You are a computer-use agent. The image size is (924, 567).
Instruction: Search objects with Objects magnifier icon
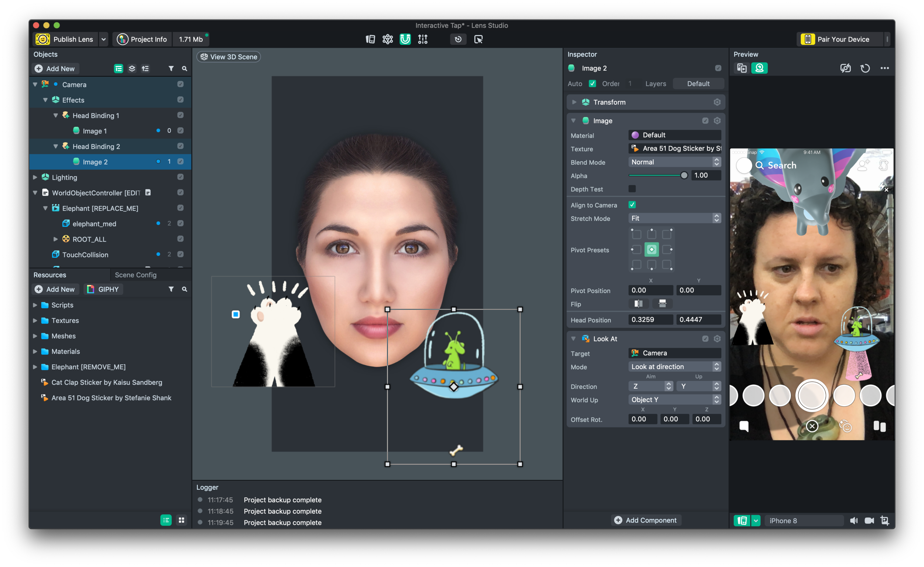184,69
